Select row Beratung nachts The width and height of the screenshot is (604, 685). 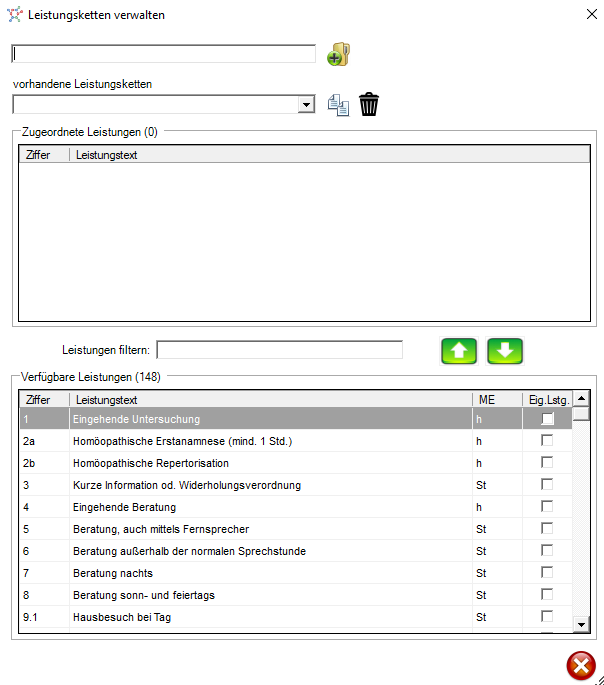(x=296, y=573)
